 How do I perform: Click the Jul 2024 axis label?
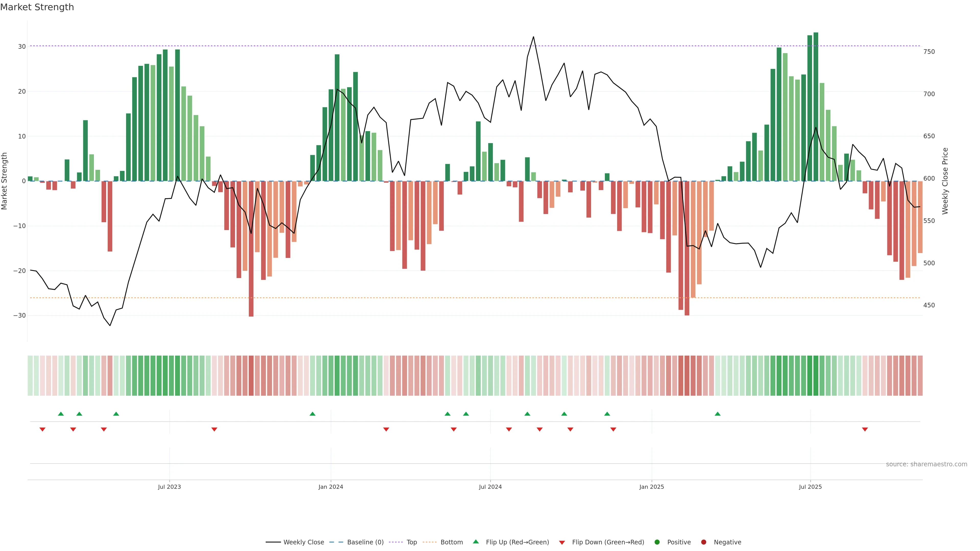click(490, 487)
